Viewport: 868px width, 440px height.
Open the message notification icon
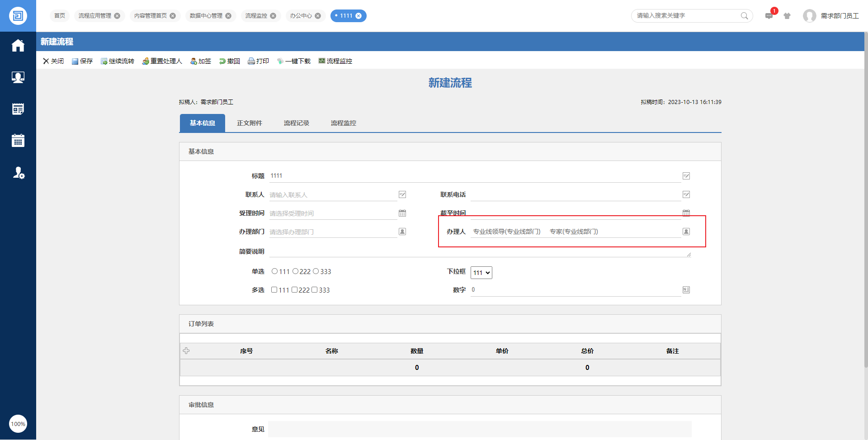[769, 16]
